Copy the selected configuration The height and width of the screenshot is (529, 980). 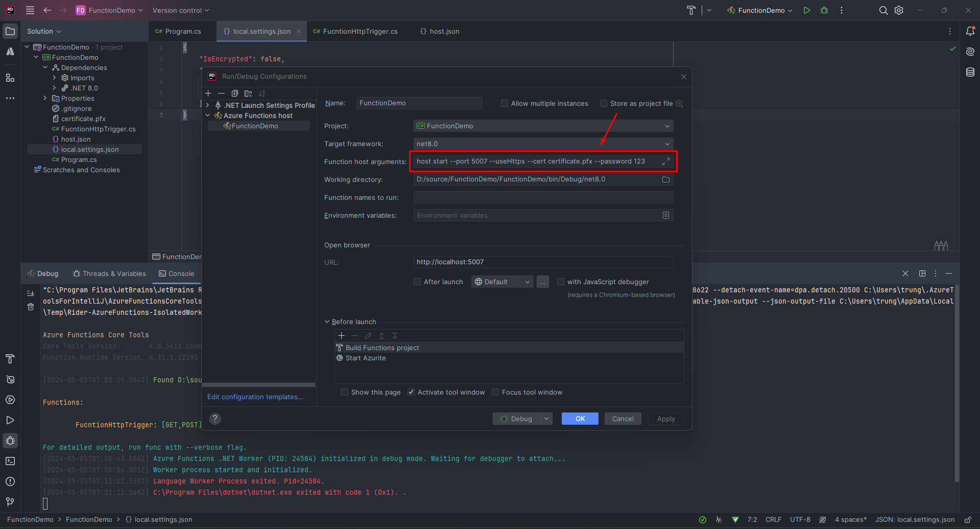point(235,94)
